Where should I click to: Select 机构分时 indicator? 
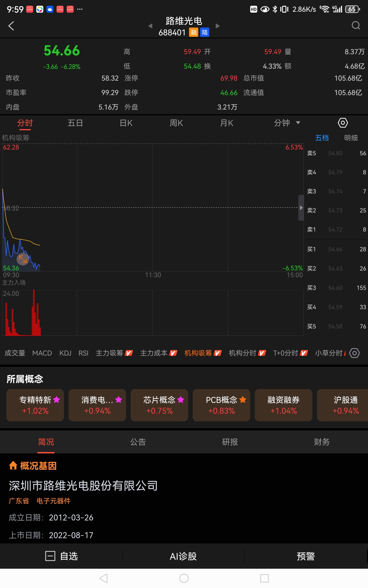247,353
